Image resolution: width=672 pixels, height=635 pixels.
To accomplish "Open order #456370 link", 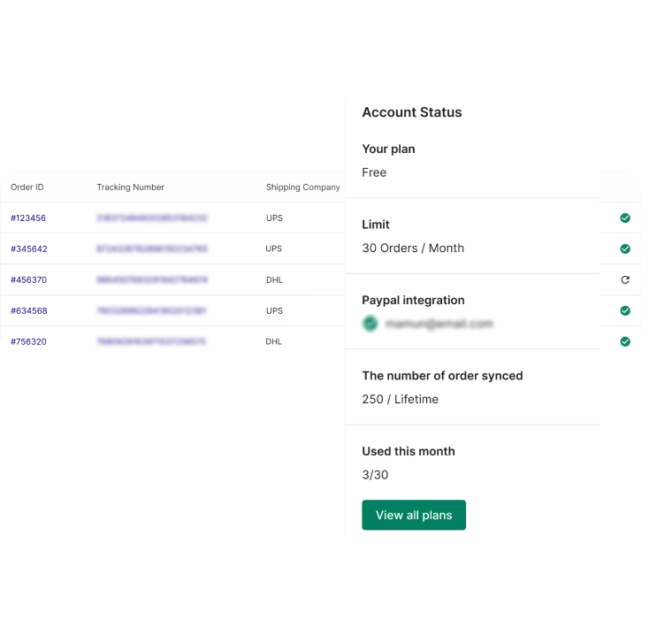I will [x=28, y=279].
